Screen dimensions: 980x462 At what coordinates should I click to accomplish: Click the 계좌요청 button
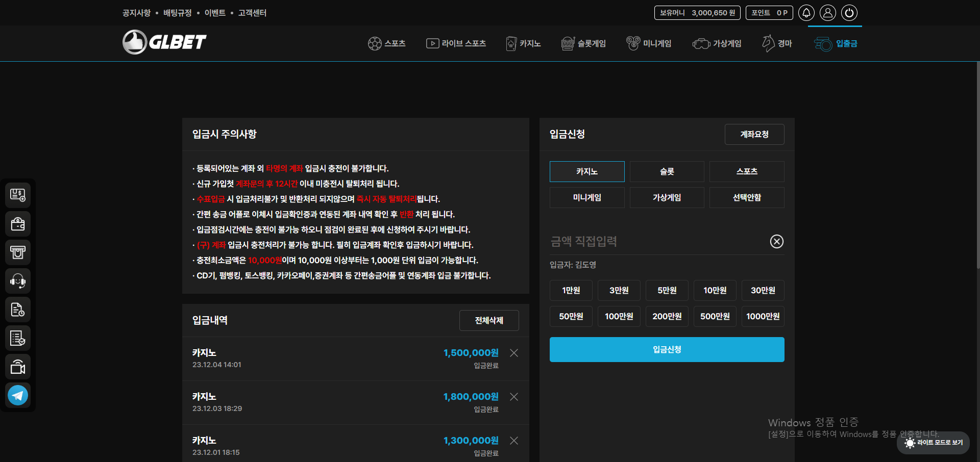tap(754, 135)
